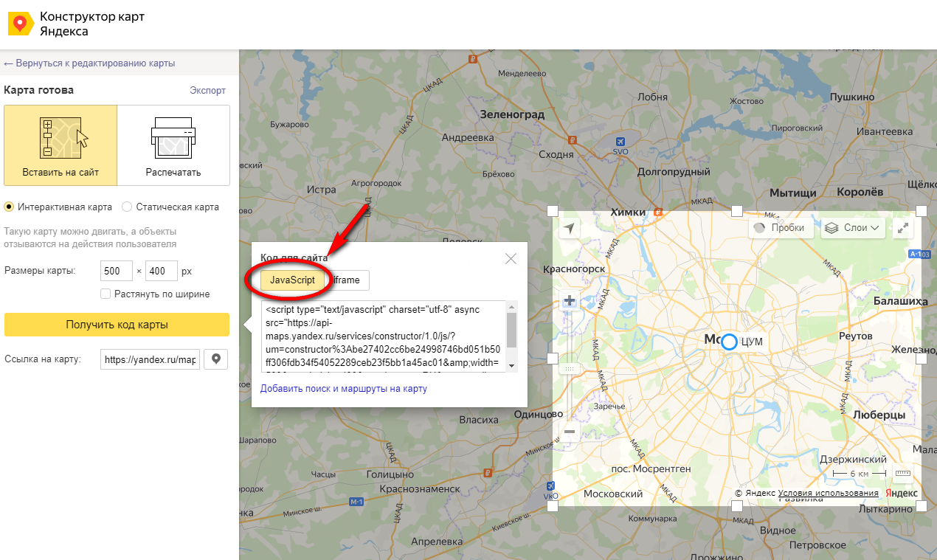Viewport: 937px width, 560px height.
Task: Select 'Распечатать' print option tile
Action: pyautogui.click(x=173, y=145)
